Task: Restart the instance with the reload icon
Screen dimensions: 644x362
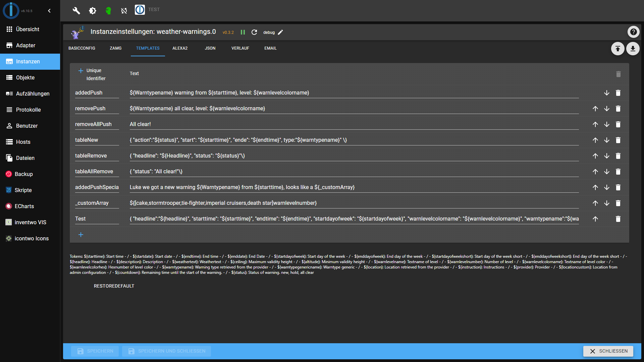Action: coord(254,32)
